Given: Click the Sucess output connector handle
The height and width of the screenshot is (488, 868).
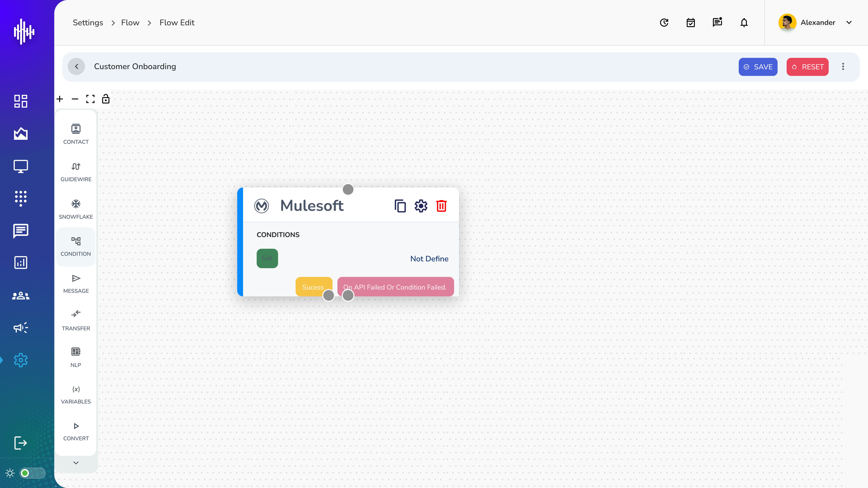Looking at the screenshot, I should point(329,295).
